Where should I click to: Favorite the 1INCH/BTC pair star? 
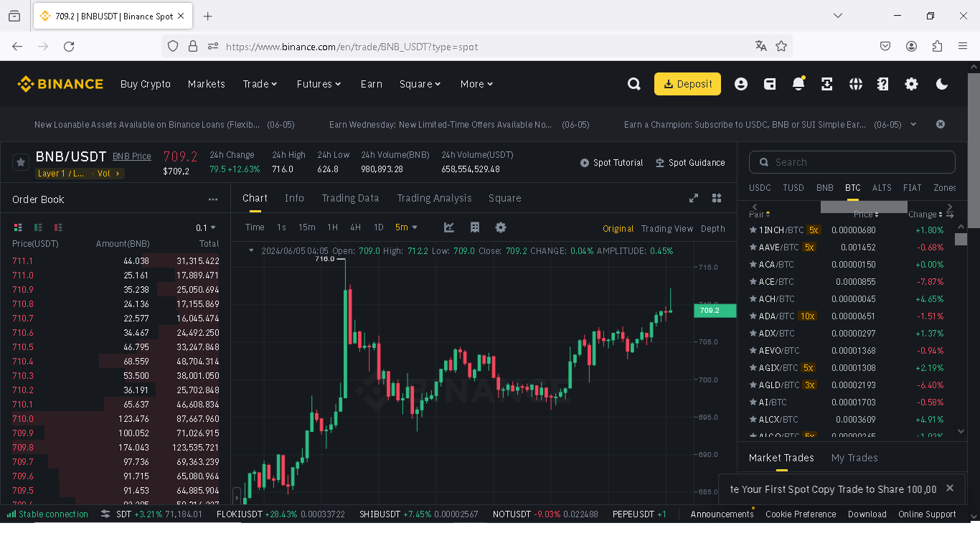pos(753,230)
